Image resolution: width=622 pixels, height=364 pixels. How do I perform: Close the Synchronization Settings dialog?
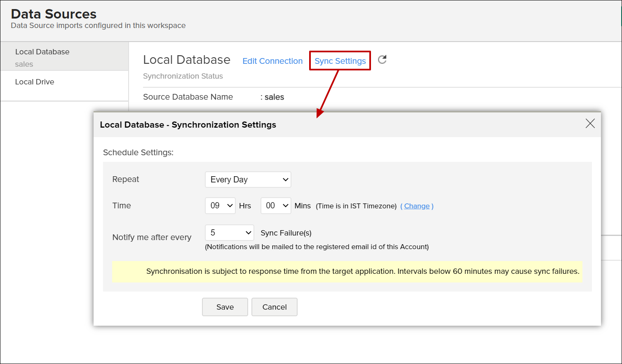(x=590, y=124)
